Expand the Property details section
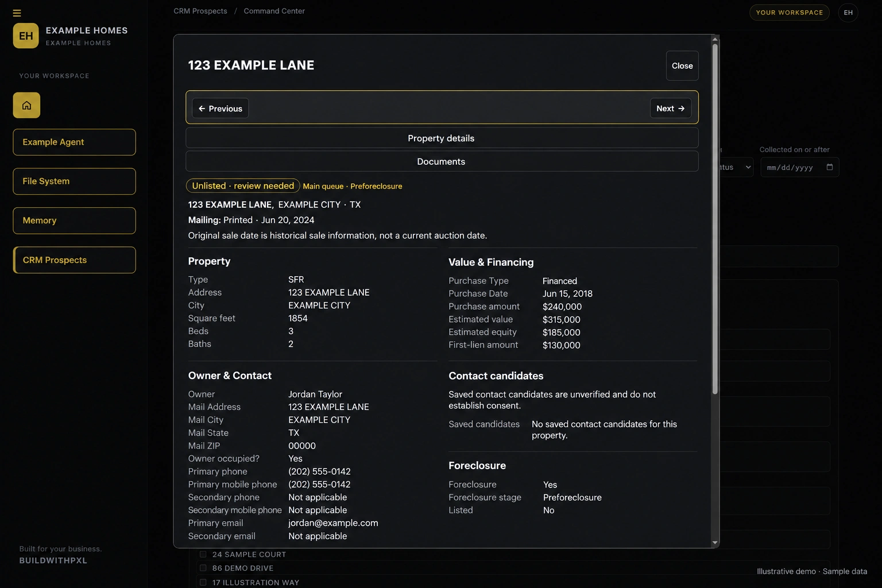Screen dimensions: 882x588 click(442, 138)
